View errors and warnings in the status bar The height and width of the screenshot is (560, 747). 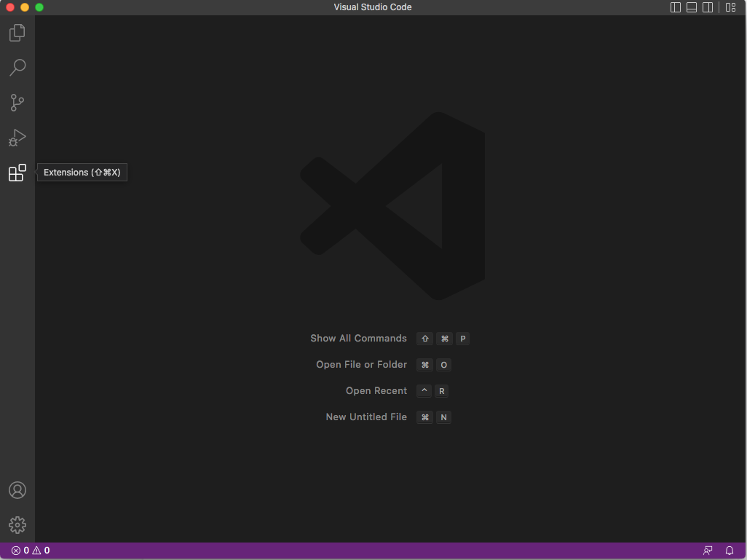(29, 550)
